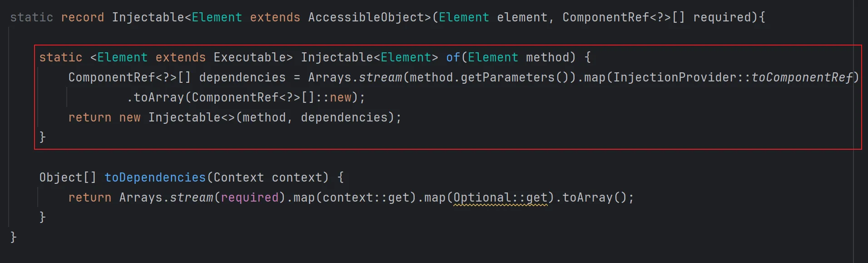This screenshot has width=868, height=263.
Task: Click the italic toComponentRef method reference
Action: click(x=802, y=77)
